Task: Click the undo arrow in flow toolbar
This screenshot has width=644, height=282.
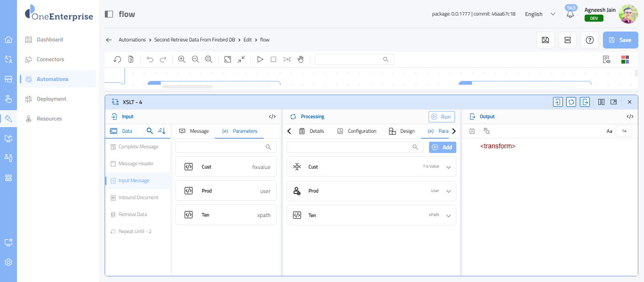Action: pyautogui.click(x=150, y=59)
